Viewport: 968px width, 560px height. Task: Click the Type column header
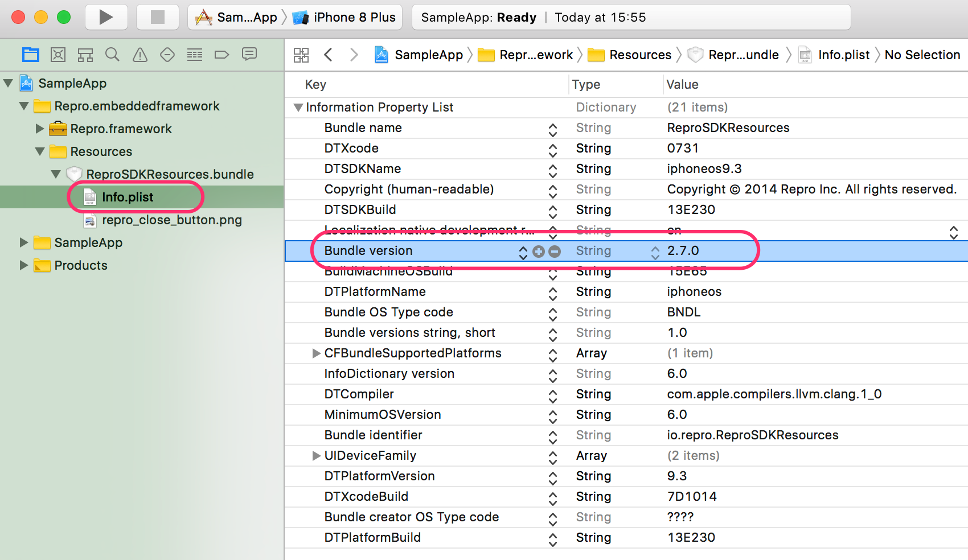(586, 84)
